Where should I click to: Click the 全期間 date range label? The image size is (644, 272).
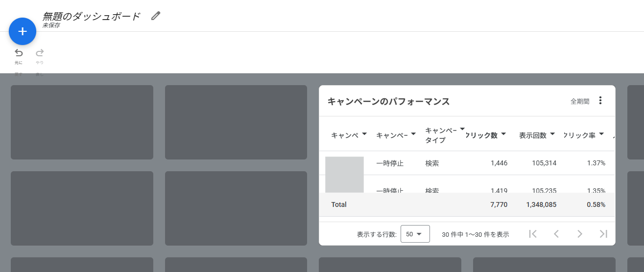tap(580, 101)
